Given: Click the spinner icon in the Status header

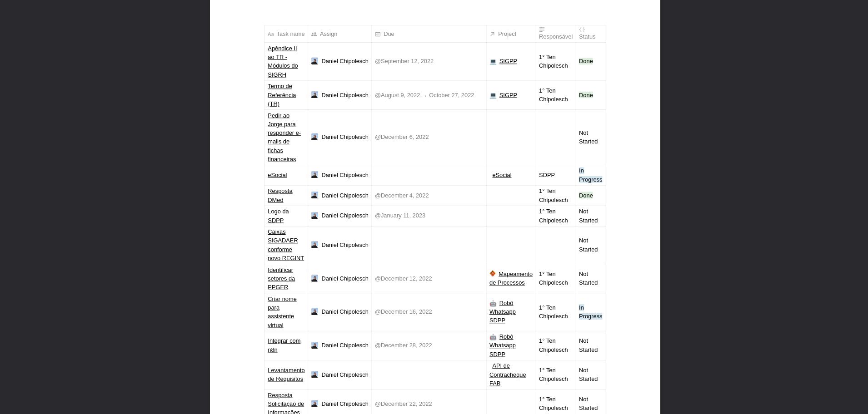Looking at the screenshot, I should [x=582, y=29].
